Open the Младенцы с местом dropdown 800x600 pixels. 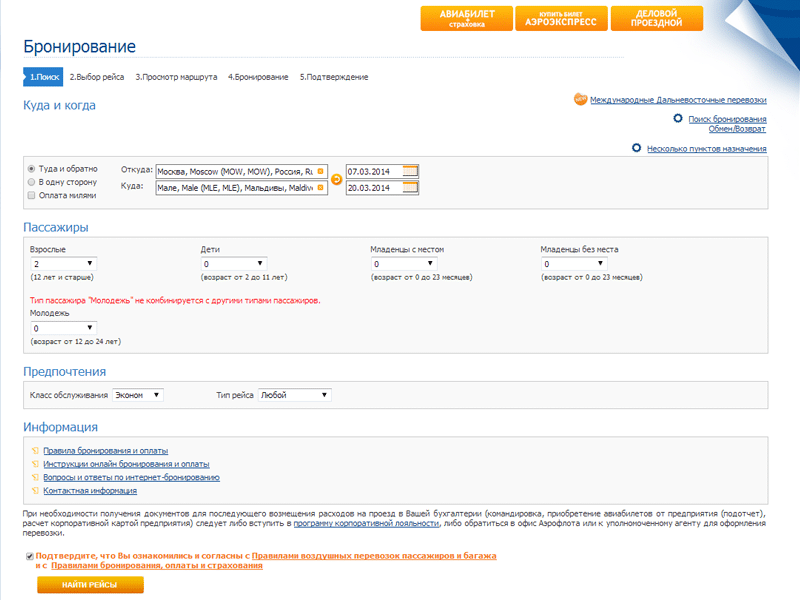pyautogui.click(x=404, y=264)
